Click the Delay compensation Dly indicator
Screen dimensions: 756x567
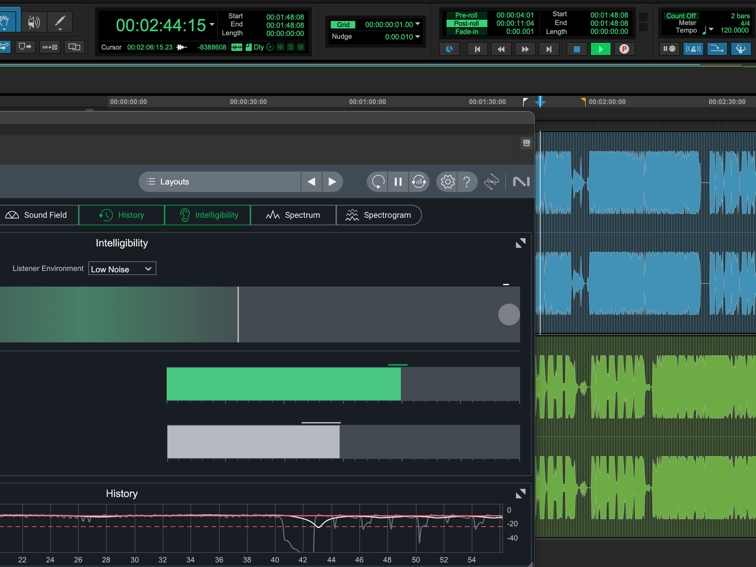258,47
